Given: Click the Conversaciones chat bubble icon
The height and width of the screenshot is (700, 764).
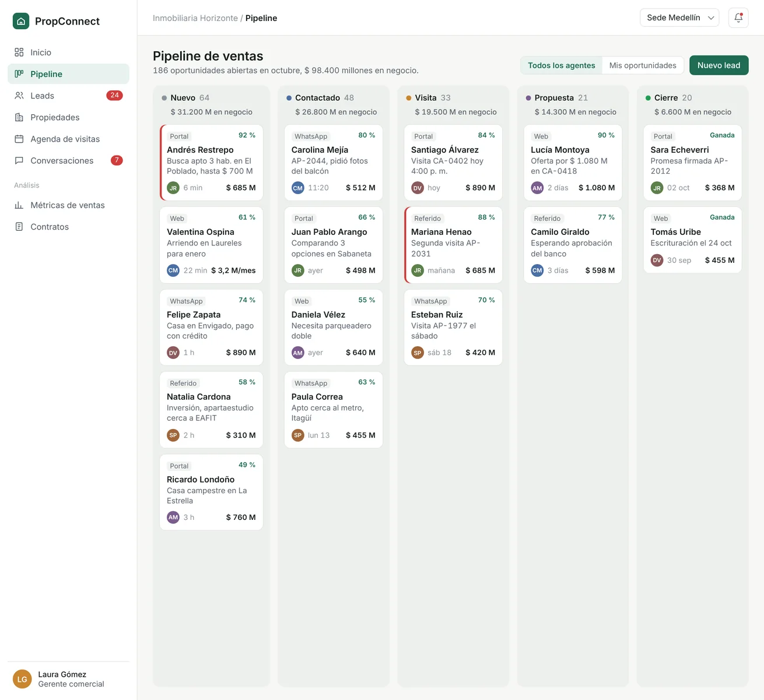Looking at the screenshot, I should click(19, 160).
